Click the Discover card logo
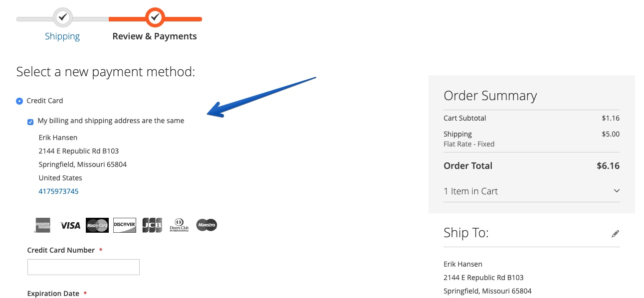The width and height of the screenshot is (644, 298). [125, 225]
